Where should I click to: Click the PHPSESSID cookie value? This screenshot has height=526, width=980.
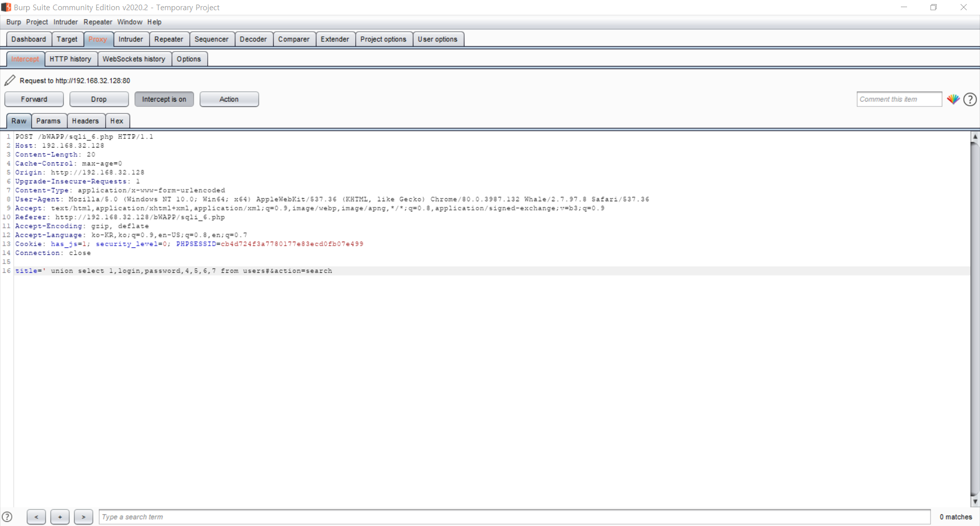coord(292,244)
